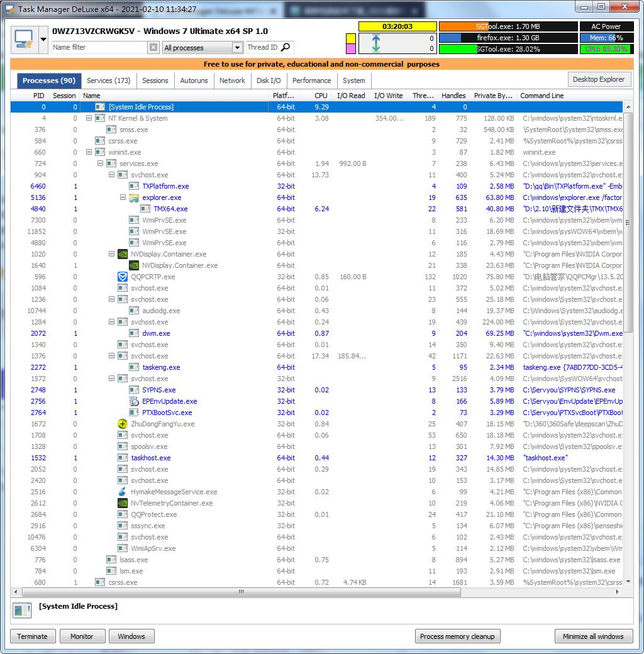Open the System tab
644x654 pixels.
pos(353,80)
